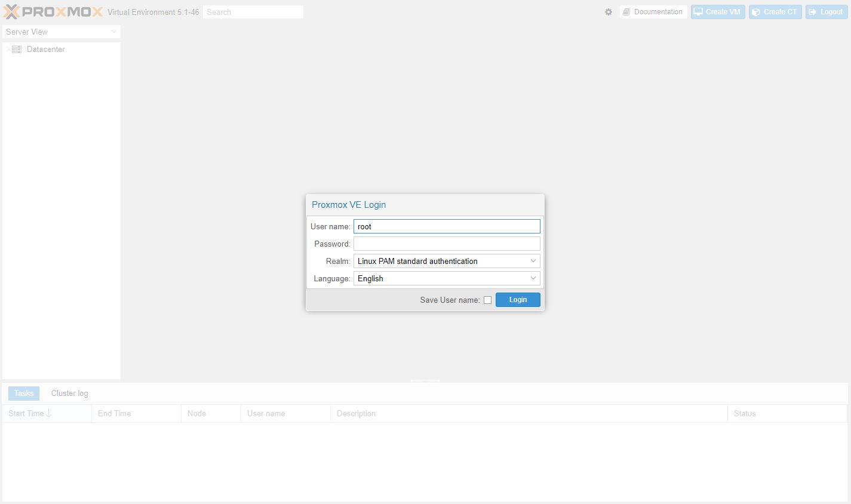Click the Proxmox VE Login title
Viewport: 851px width, 504px height.
tap(349, 205)
